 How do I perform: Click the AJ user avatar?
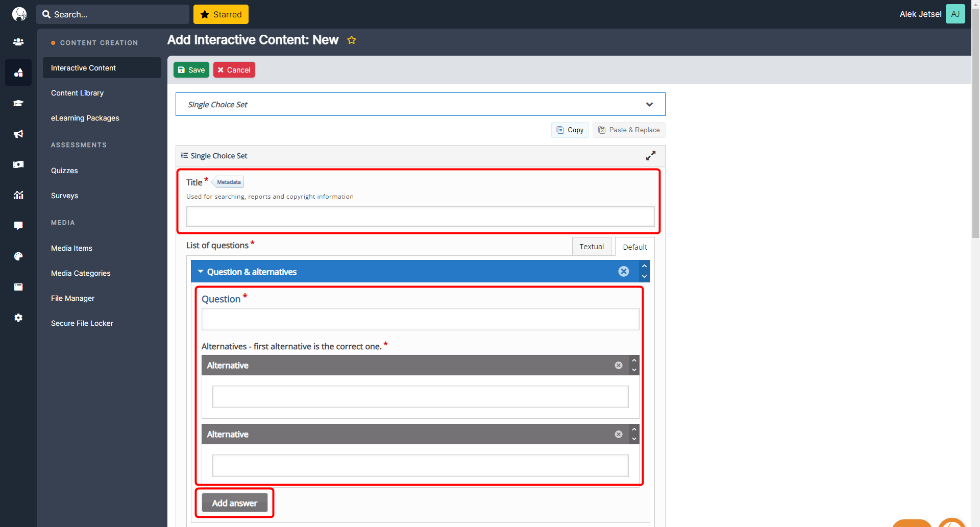955,14
